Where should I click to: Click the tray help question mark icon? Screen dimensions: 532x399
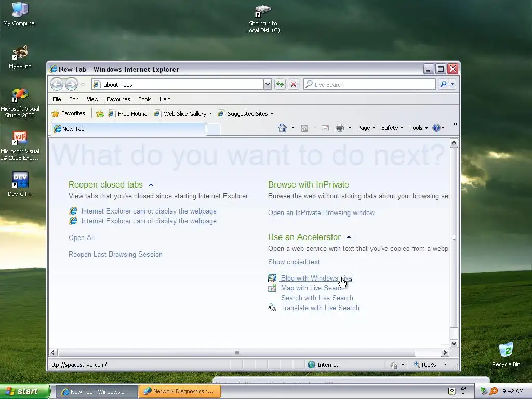click(x=451, y=391)
